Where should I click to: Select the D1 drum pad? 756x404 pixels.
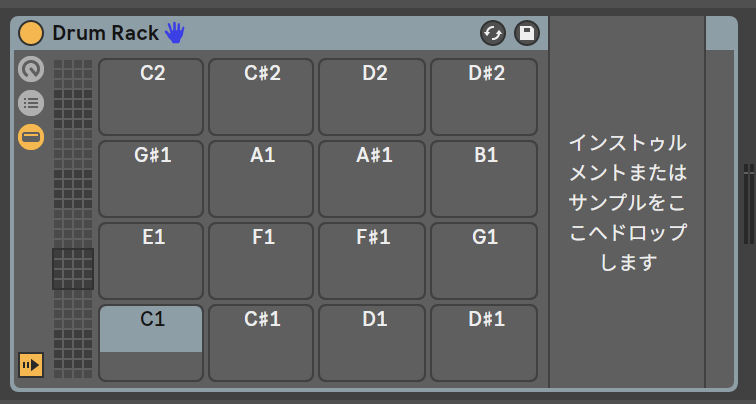pyautogui.click(x=372, y=342)
